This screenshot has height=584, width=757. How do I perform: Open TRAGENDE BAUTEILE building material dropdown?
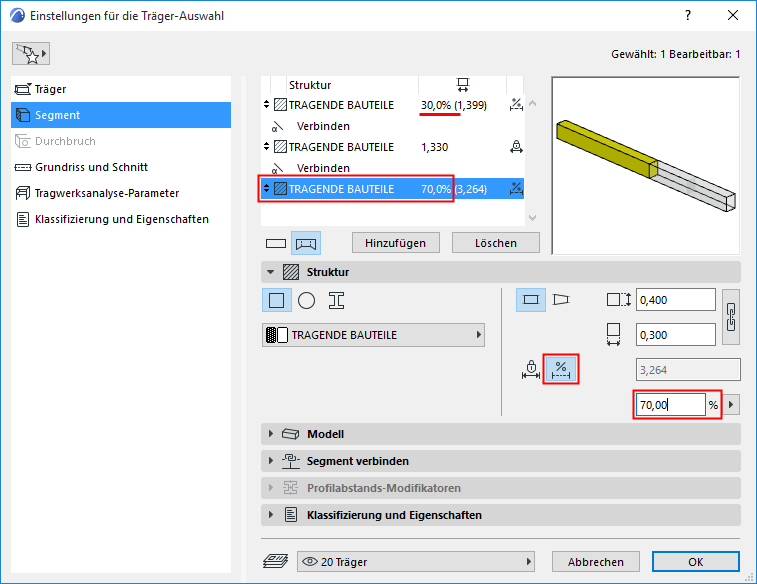click(373, 335)
